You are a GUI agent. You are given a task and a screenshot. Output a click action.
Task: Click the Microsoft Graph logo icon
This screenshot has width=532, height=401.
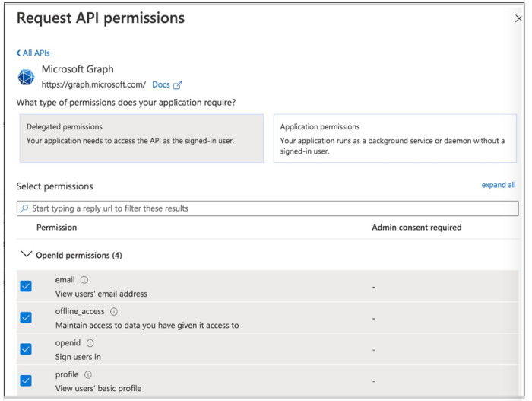point(26,77)
